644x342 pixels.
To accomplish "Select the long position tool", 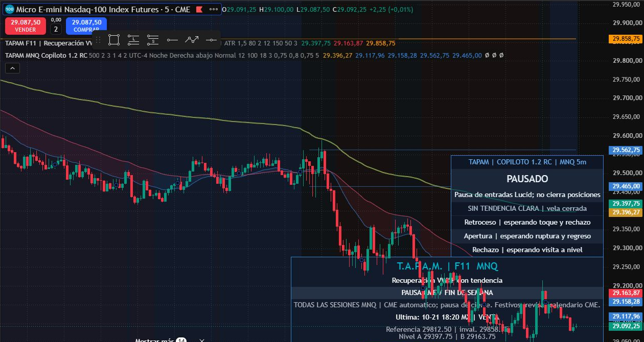I will click(x=133, y=39).
